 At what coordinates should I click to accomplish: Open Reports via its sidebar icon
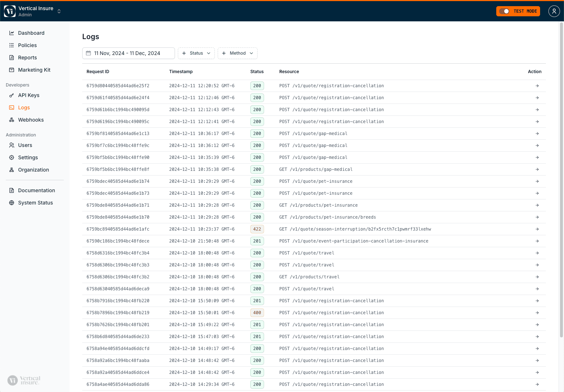(x=12, y=58)
